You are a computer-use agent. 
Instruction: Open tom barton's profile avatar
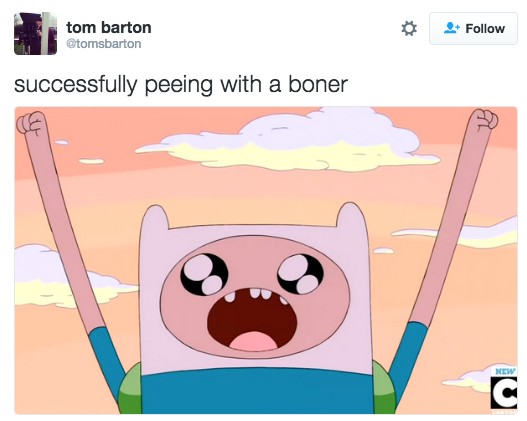pos(35,34)
